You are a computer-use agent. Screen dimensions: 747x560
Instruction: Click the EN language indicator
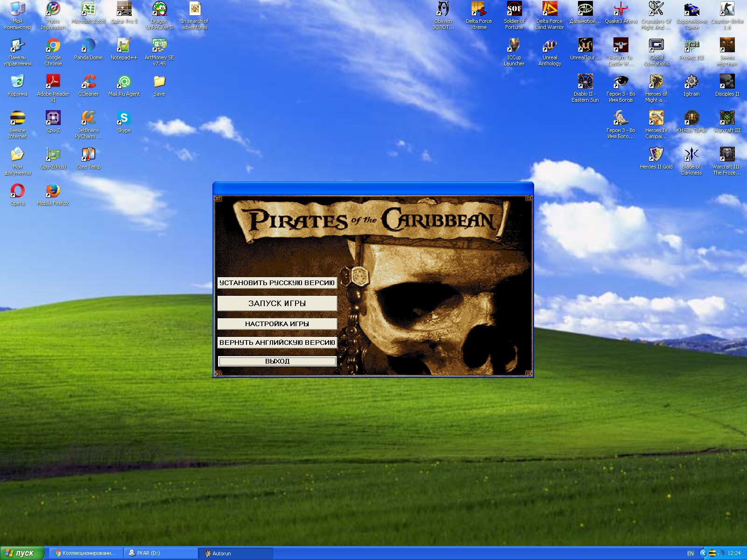691,553
